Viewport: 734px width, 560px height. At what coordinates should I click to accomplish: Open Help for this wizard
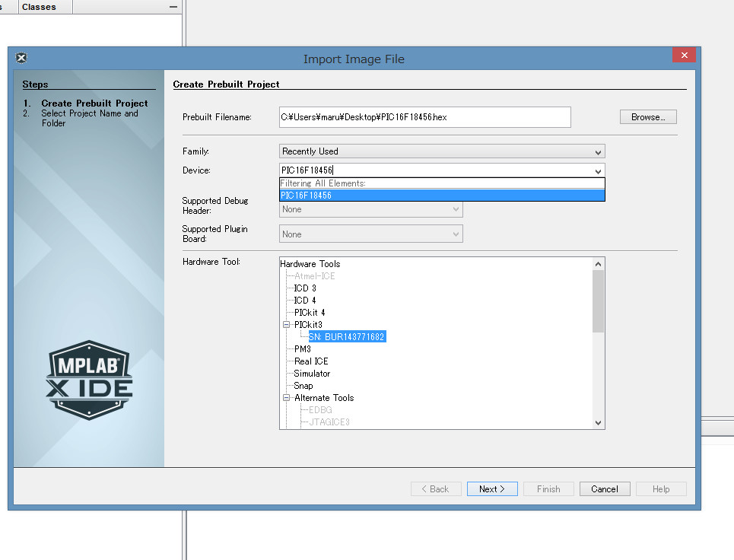tap(661, 488)
